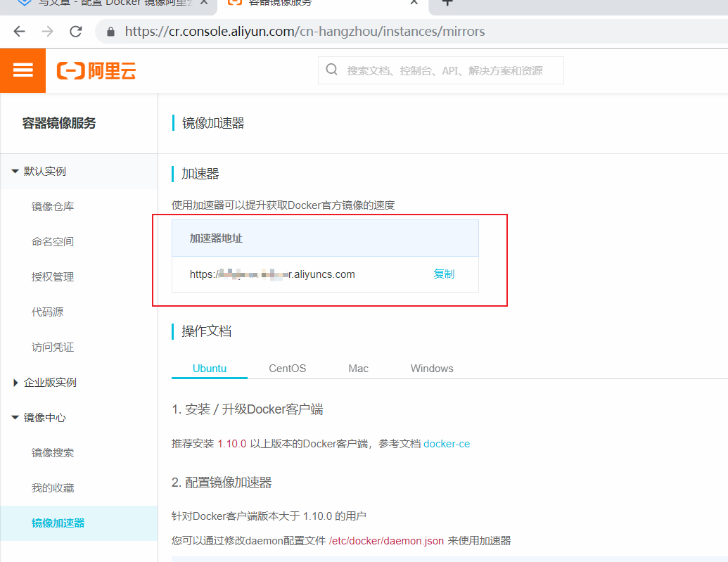The image size is (728, 562).
Task: Click the search magnifier icon
Action: (x=331, y=70)
